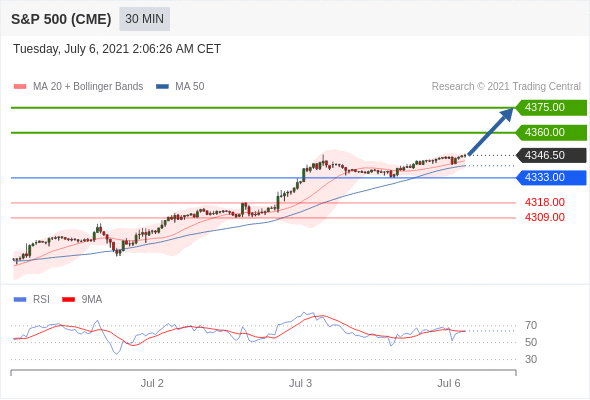590x400 pixels.
Task: Toggle the 9MA legend item
Action: 82,300
